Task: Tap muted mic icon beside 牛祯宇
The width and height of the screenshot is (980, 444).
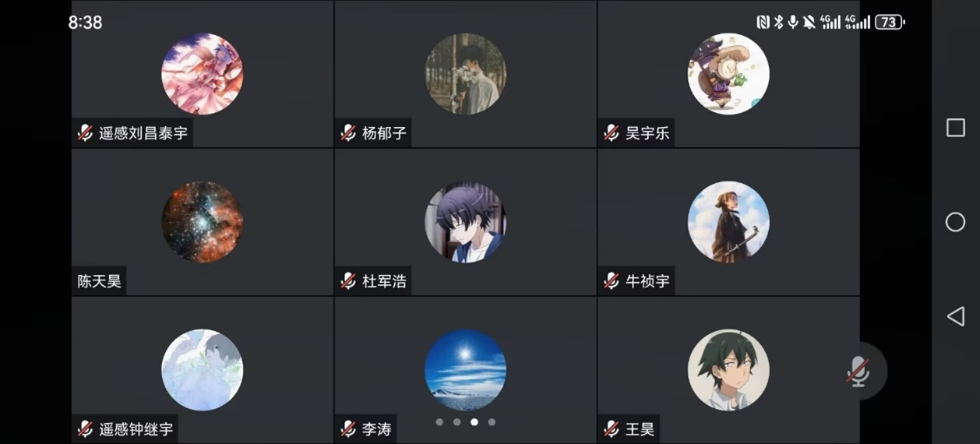Action: pos(612,281)
